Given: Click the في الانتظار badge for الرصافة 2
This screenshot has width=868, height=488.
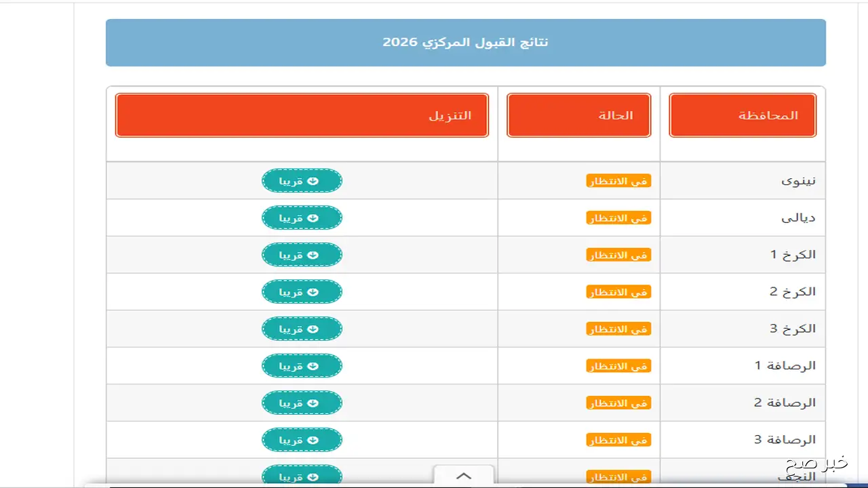Looking at the screenshot, I should (x=618, y=402).
